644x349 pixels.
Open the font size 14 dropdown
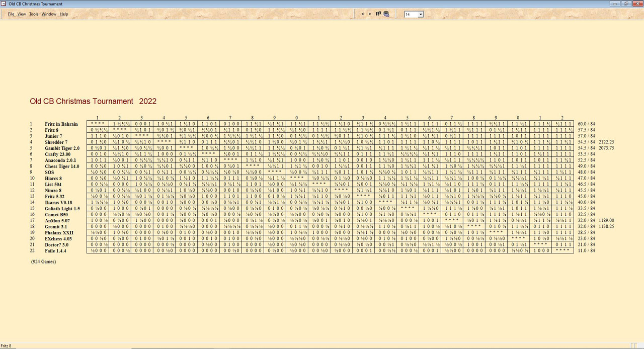tap(421, 15)
